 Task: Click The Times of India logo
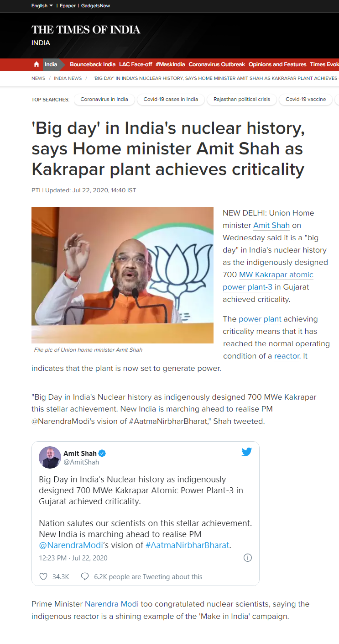click(86, 30)
